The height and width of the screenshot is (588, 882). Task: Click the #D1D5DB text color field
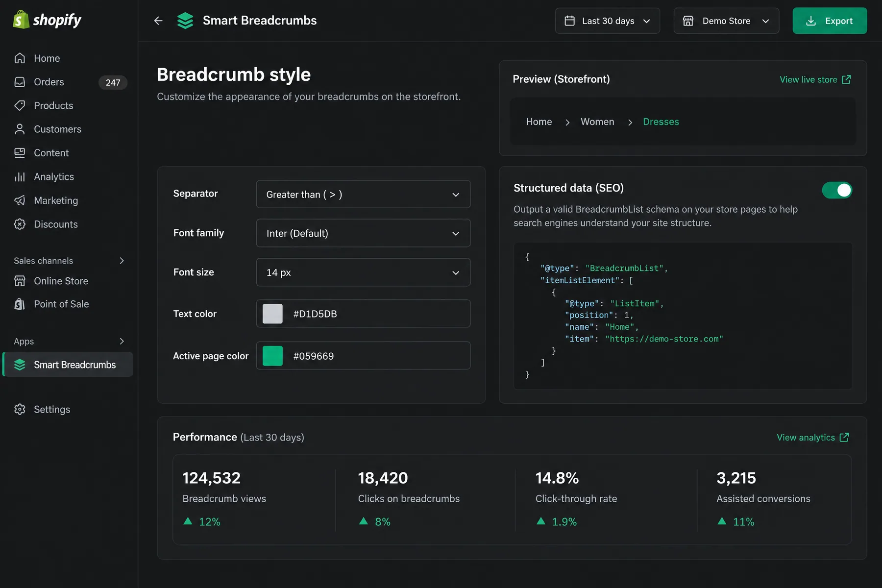363,314
